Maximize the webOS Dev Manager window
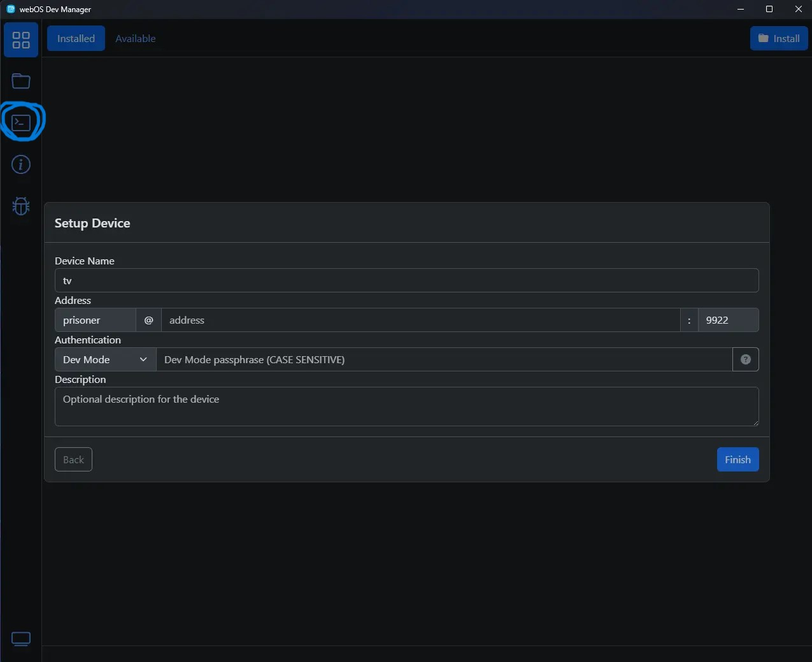Image resolution: width=812 pixels, height=662 pixels. click(x=769, y=9)
